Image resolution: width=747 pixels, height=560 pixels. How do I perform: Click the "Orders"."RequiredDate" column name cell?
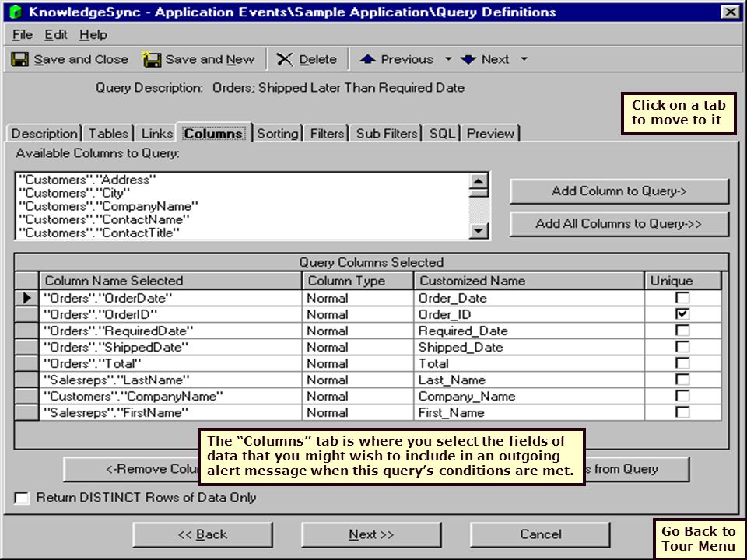click(x=170, y=331)
